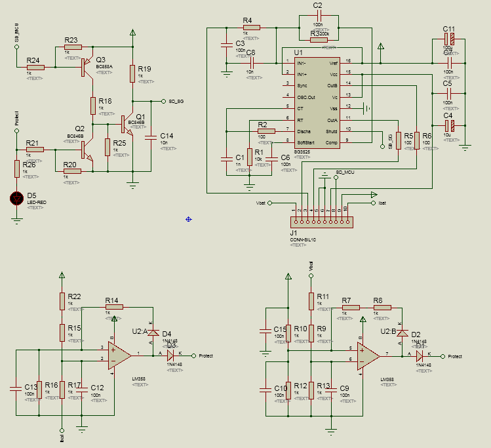491x448 pixels.
Task: Click the 'LED-RED' value label
Action: tap(37, 203)
